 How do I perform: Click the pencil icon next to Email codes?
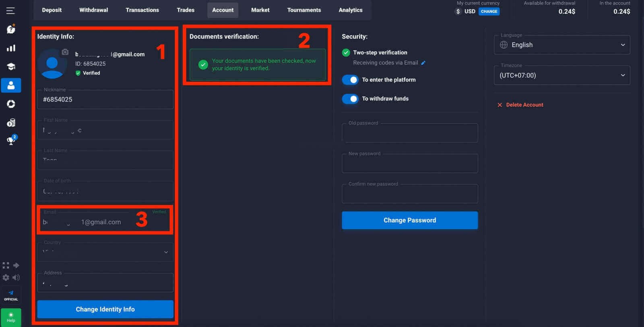pyautogui.click(x=423, y=63)
